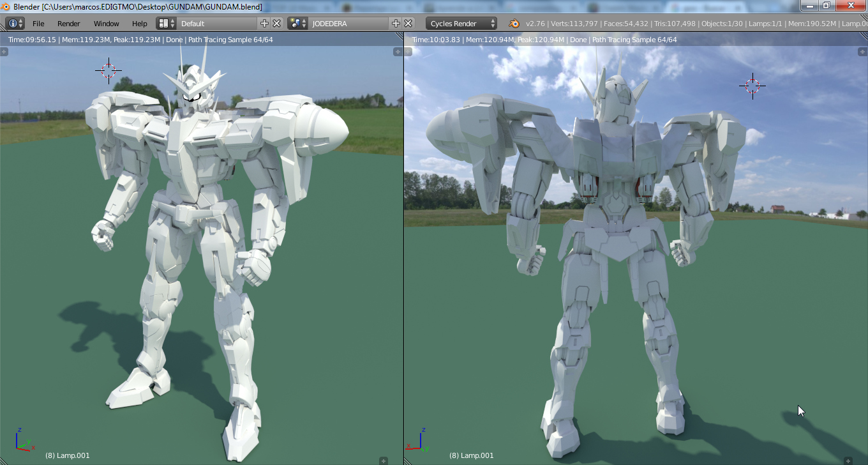Screen dimensions: 868x465
Task: Click Path Tracing Sample 64/64 in right view
Action: pyautogui.click(x=634, y=40)
